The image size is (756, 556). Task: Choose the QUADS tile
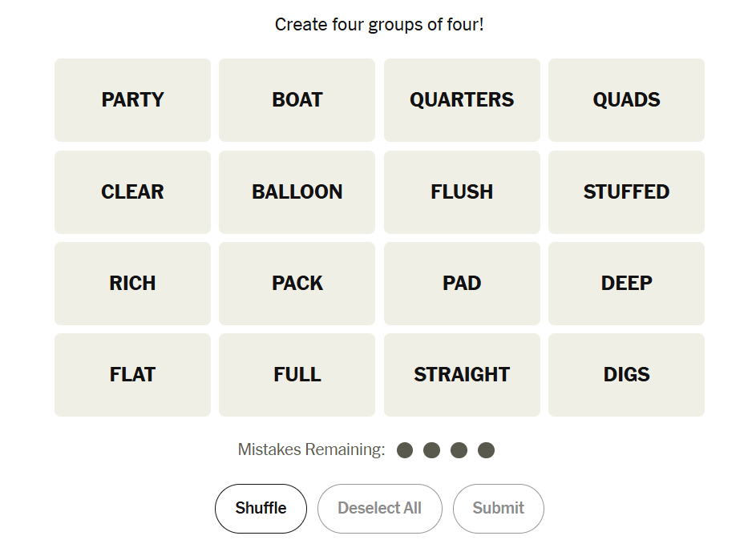[x=626, y=100]
